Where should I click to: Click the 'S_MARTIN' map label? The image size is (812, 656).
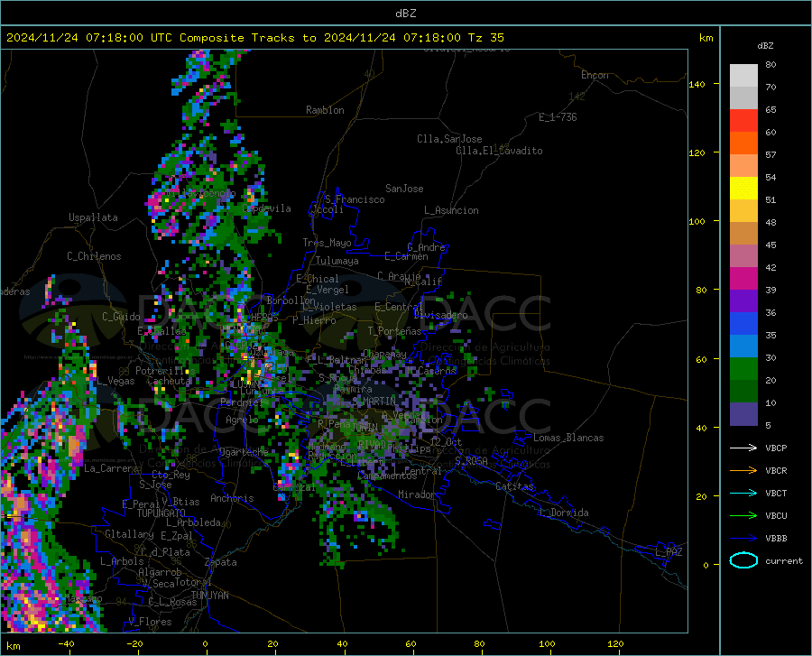click(374, 401)
